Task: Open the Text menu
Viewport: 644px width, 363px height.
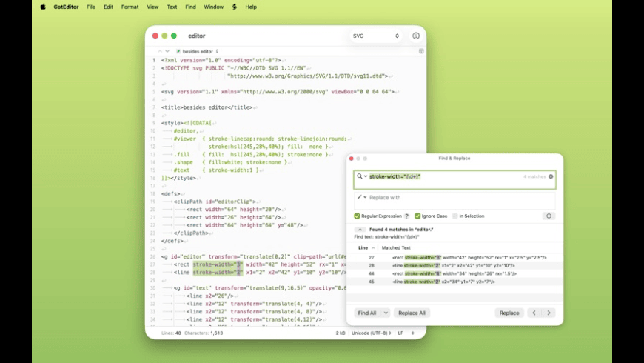Action: point(172,7)
